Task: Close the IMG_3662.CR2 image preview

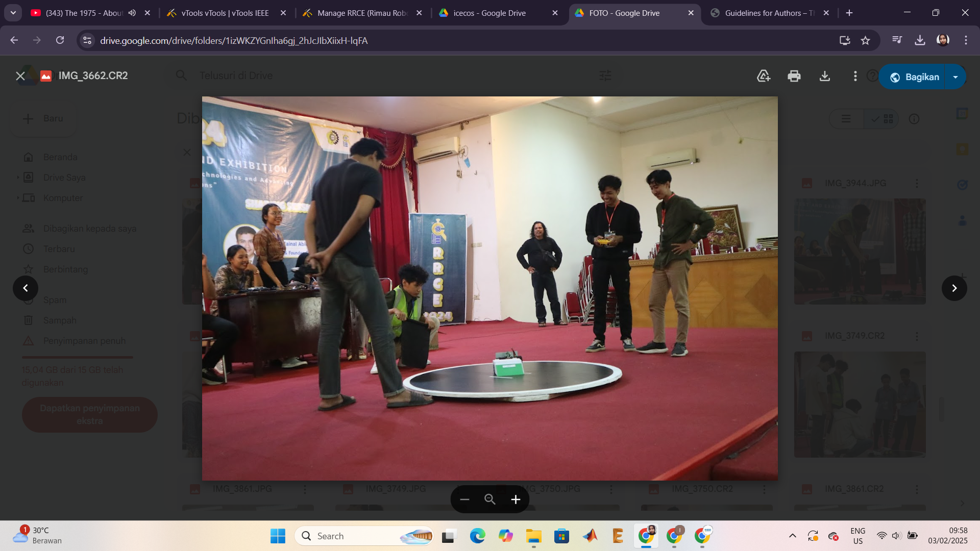Action: point(20,76)
